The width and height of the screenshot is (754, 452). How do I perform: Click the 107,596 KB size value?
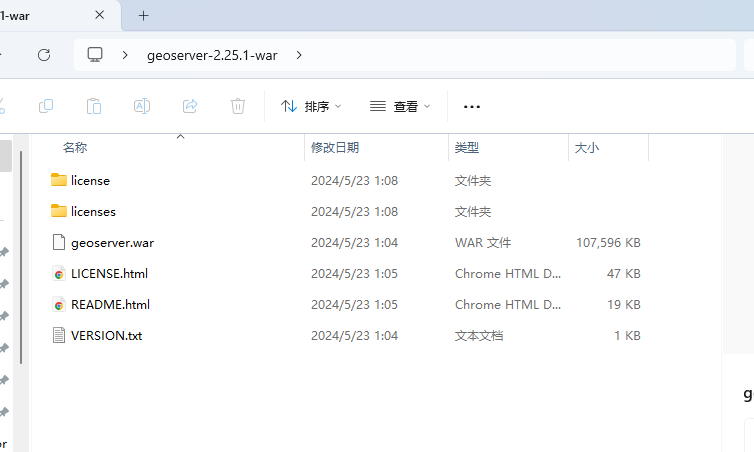point(608,243)
